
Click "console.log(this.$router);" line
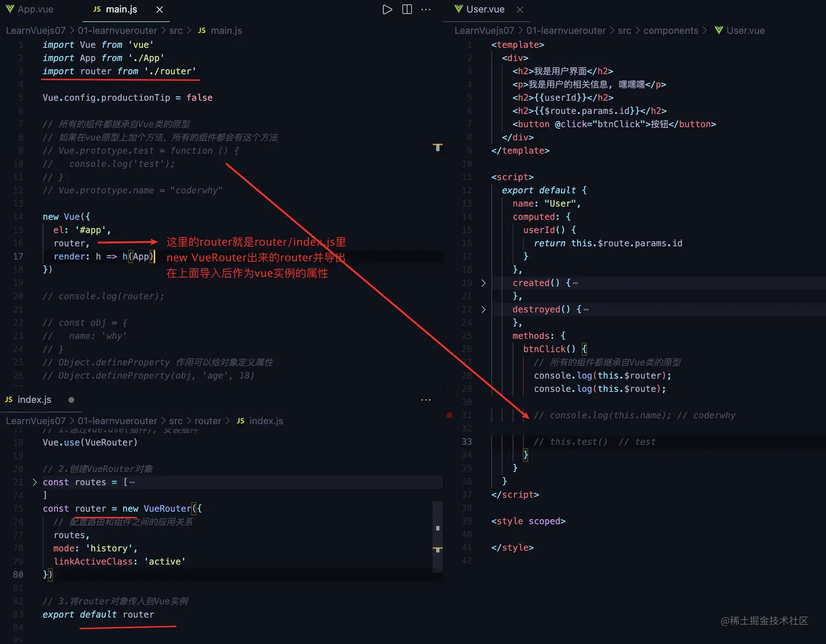pyautogui.click(x=603, y=375)
